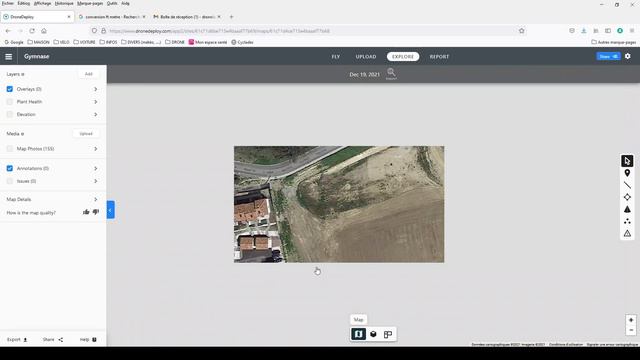640x360 pixels.
Task: Click the Dec 19, 2021 map date
Action: click(x=364, y=75)
